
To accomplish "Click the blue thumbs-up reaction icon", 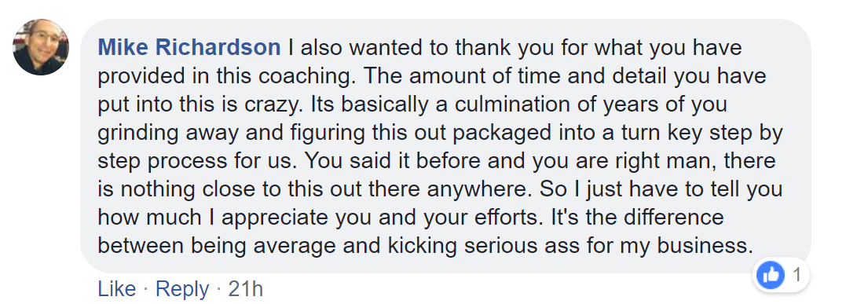I will [x=771, y=275].
